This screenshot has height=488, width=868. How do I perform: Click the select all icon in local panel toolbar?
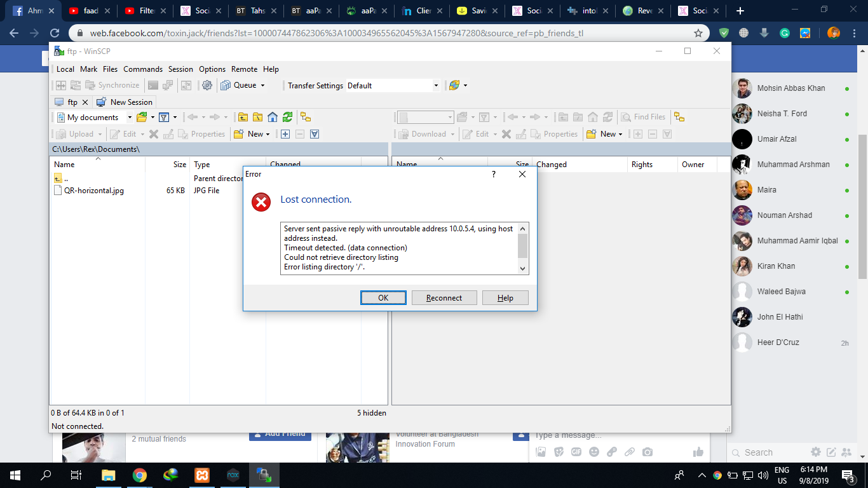click(315, 134)
